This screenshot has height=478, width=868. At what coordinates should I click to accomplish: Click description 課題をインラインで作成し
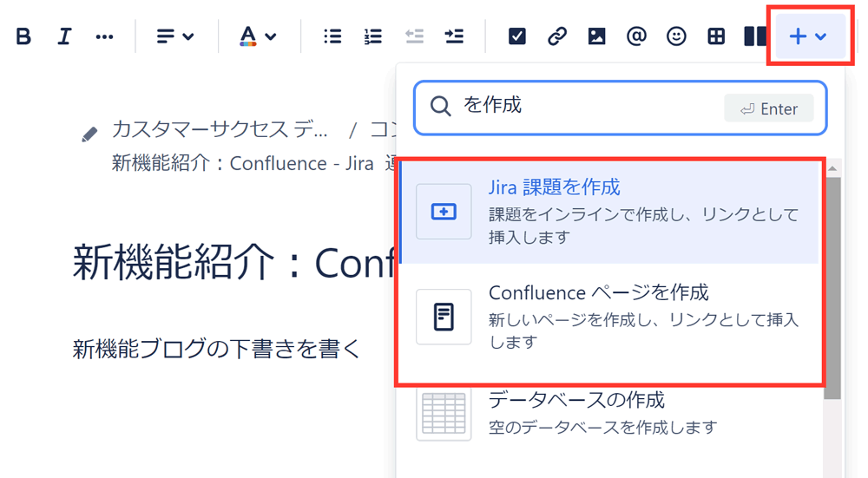pyautogui.click(x=644, y=226)
